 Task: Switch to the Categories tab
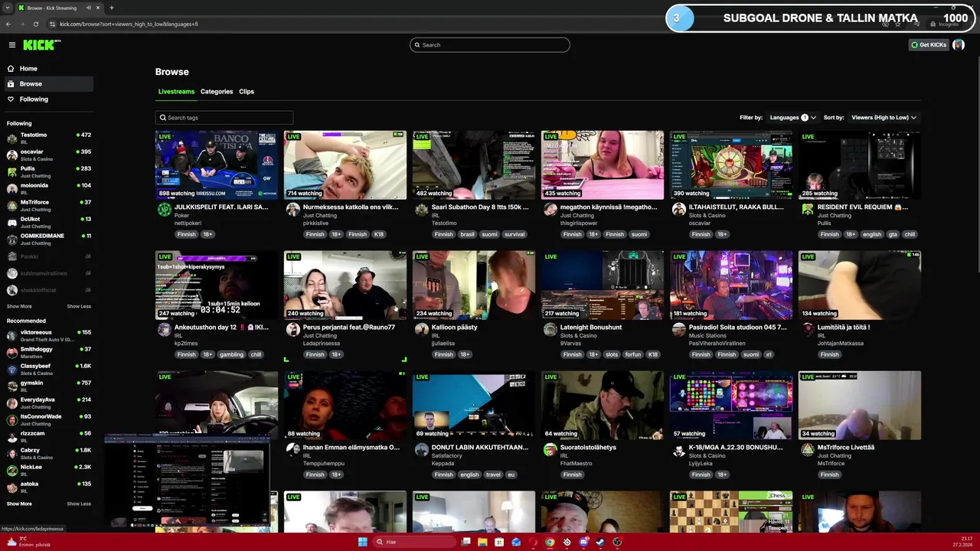217,92
